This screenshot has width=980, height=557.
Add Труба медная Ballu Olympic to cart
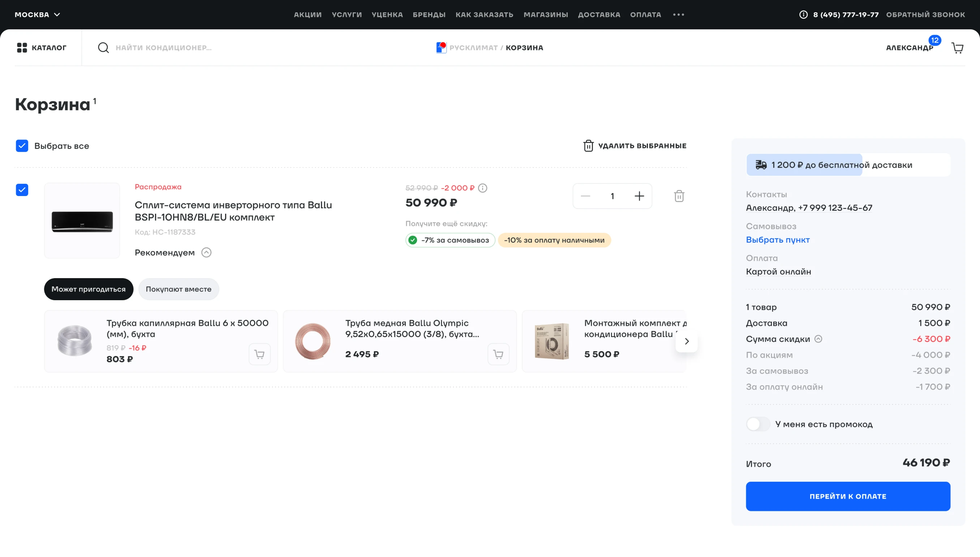[x=498, y=354]
